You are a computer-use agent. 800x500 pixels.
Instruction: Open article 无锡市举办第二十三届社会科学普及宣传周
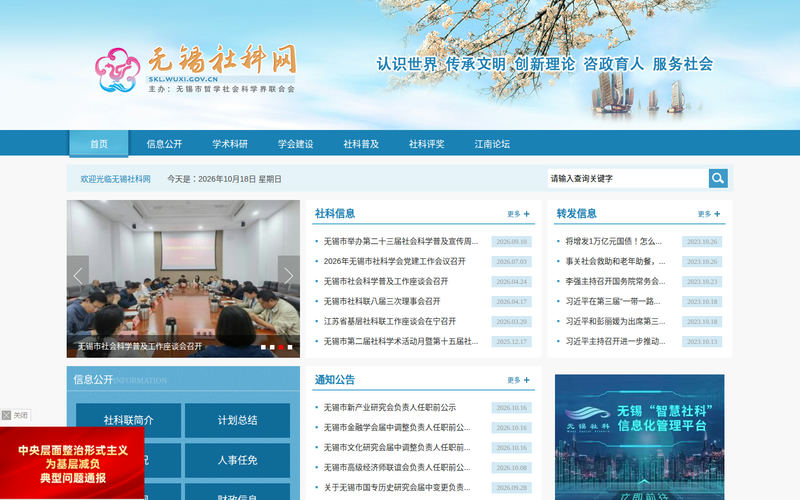[x=401, y=241]
